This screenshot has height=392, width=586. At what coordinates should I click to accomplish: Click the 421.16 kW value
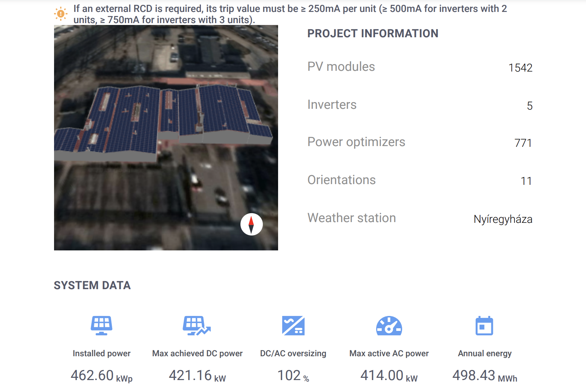197,376
